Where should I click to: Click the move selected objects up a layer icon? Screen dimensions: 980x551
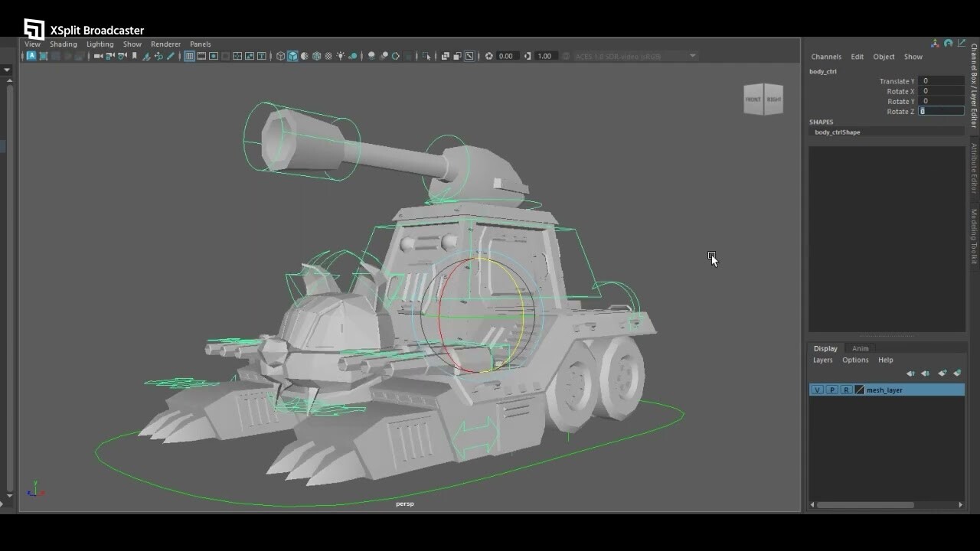tap(910, 373)
